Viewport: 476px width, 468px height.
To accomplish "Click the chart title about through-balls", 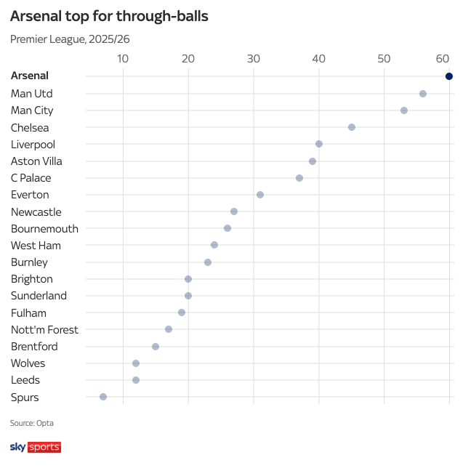I will [x=109, y=17].
